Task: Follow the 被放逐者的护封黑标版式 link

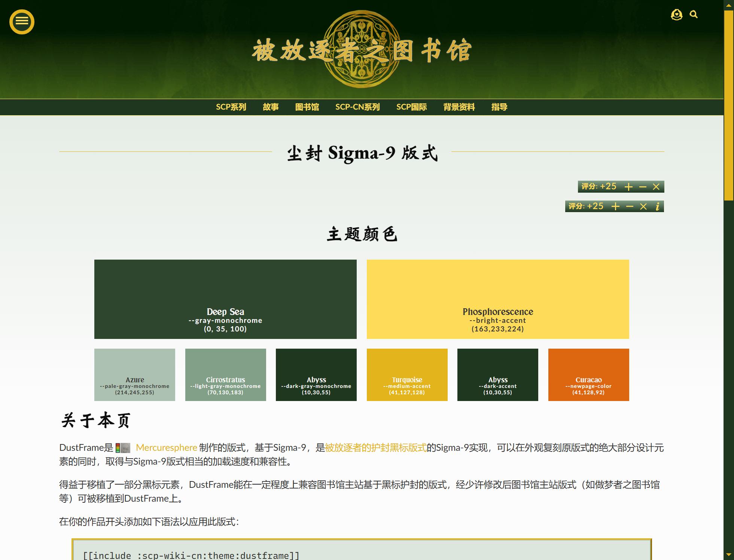Action: (375, 448)
